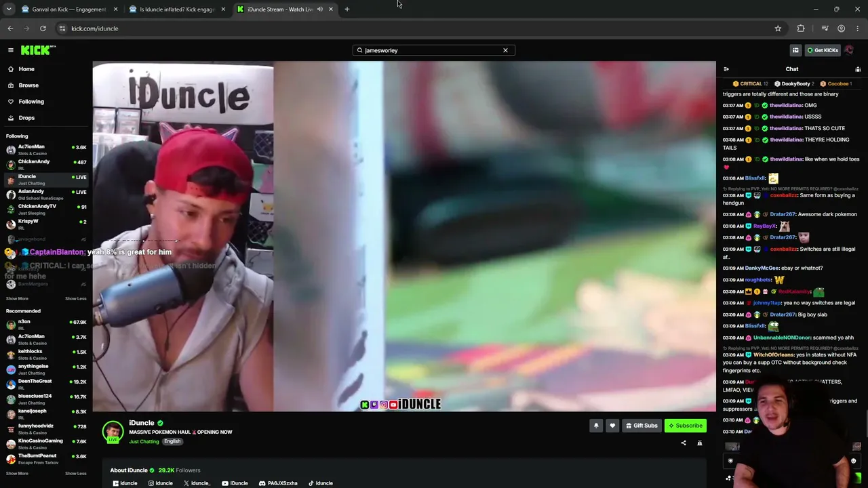Open iDuncle's Instagram link
This screenshot has width=868, height=488.
coord(160,483)
